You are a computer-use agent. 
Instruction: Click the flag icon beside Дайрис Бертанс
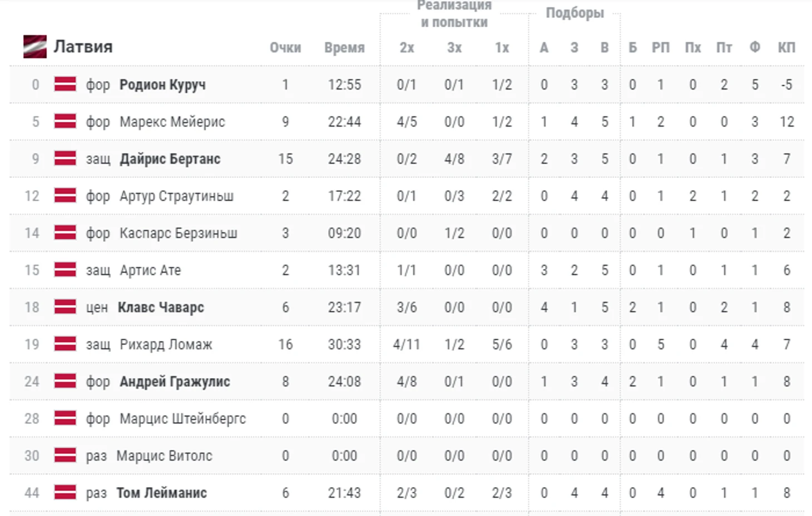click(x=65, y=158)
